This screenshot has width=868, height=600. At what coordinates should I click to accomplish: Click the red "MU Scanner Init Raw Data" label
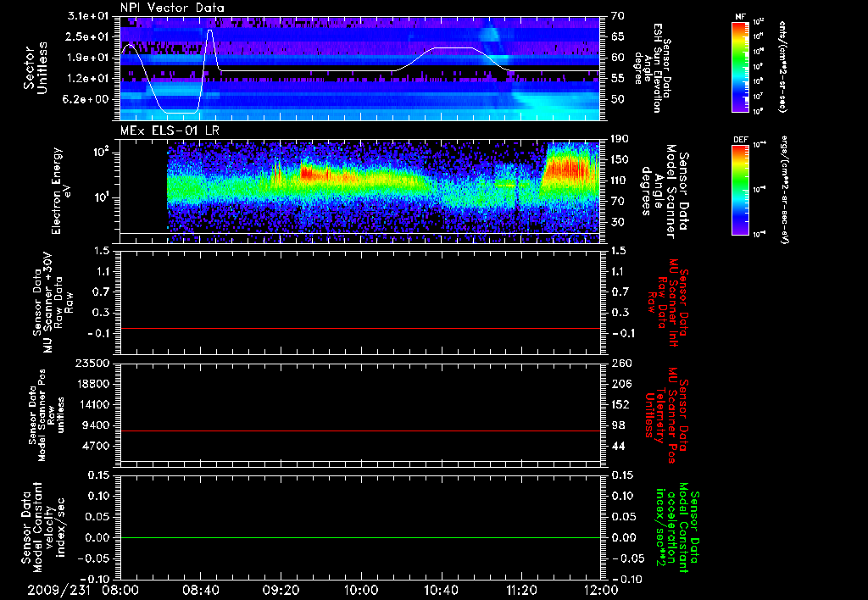[670, 303]
